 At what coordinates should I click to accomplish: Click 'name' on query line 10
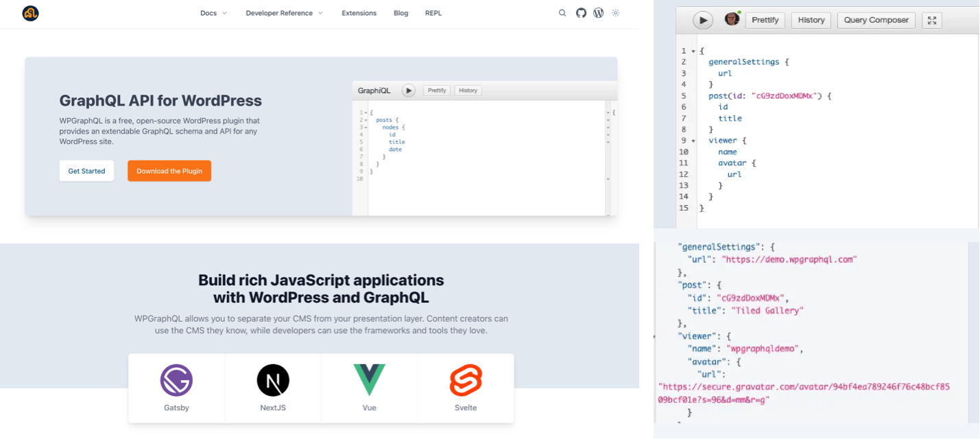point(728,152)
